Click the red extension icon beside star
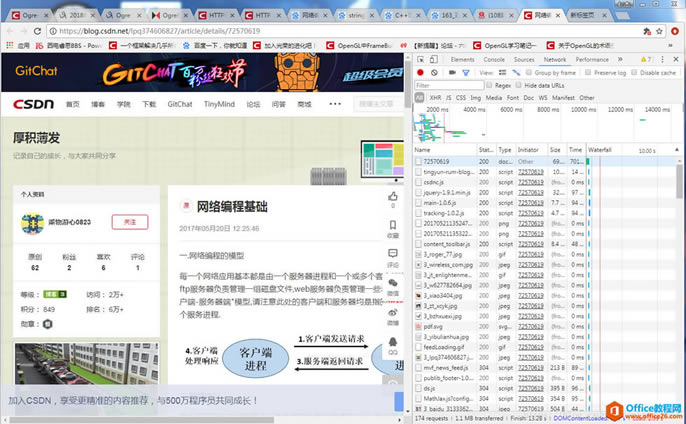The image size is (686, 424). [675, 31]
